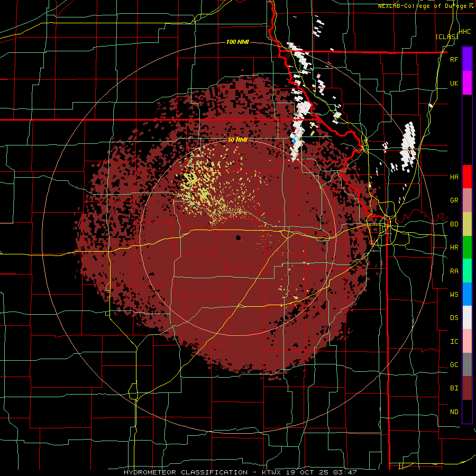Image resolution: width=476 pixels, height=476 pixels.
Task: Click the BD legend label
Action: (x=454, y=224)
